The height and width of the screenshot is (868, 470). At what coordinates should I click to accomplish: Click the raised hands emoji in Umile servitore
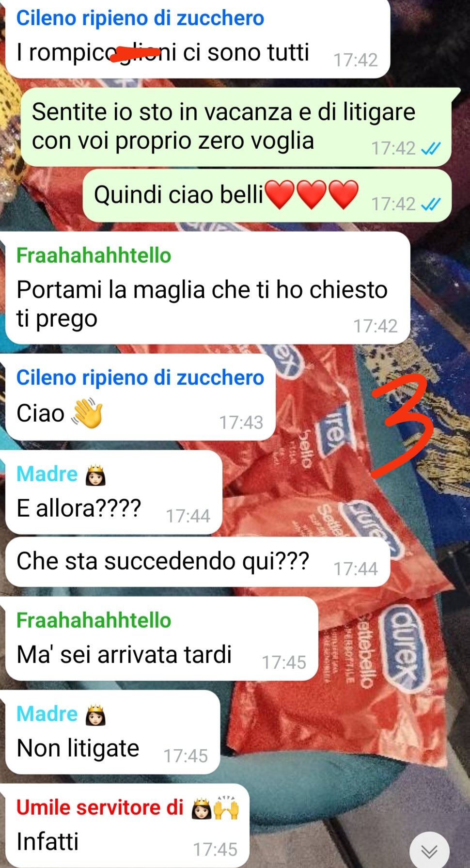click(227, 807)
